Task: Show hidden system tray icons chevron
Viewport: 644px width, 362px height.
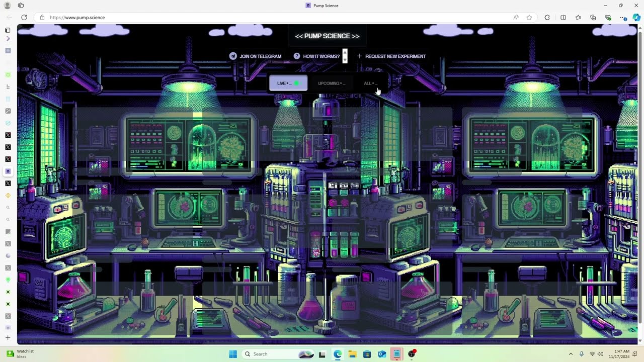Action: coord(571,354)
